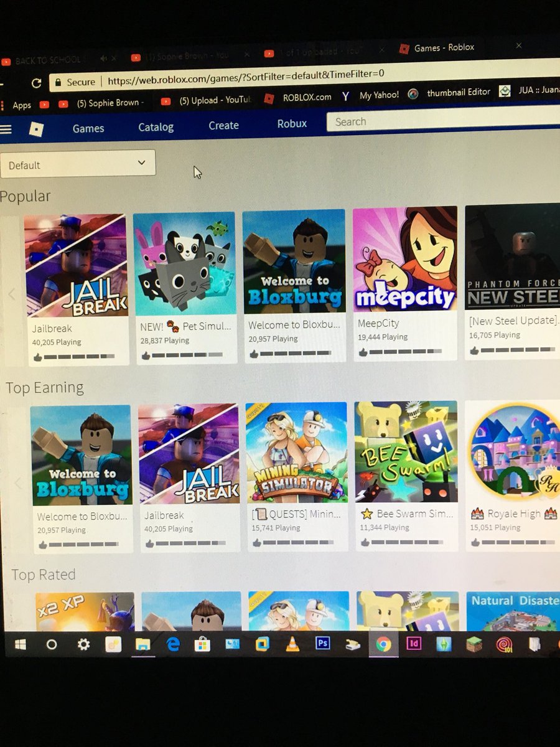This screenshot has height=747, width=560.
Task: Open the Windows Start menu
Action: click(21, 645)
